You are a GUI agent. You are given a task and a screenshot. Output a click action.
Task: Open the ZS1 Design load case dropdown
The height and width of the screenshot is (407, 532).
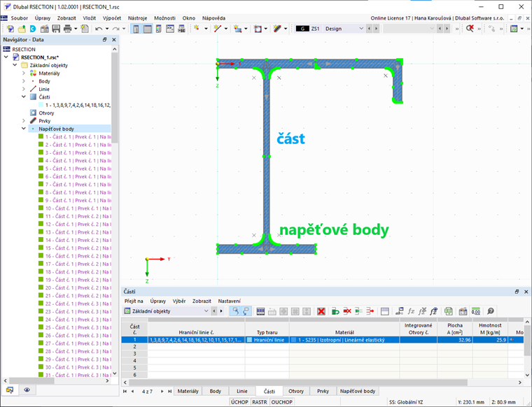[361, 29]
